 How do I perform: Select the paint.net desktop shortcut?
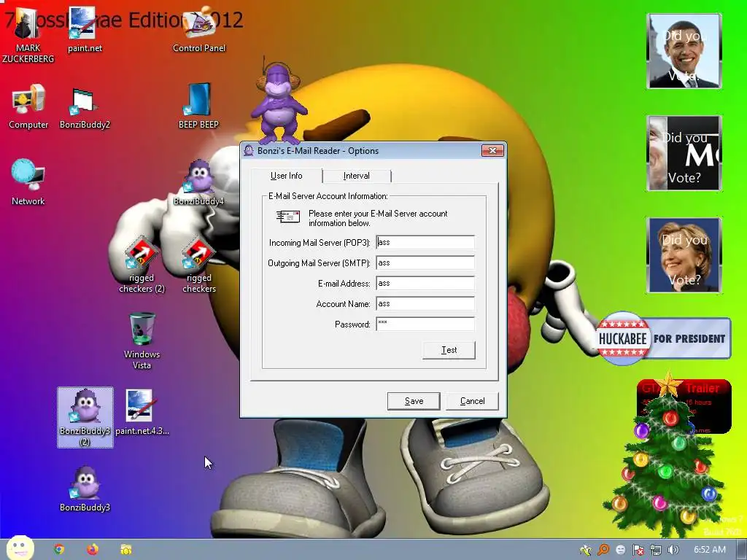tap(85, 29)
